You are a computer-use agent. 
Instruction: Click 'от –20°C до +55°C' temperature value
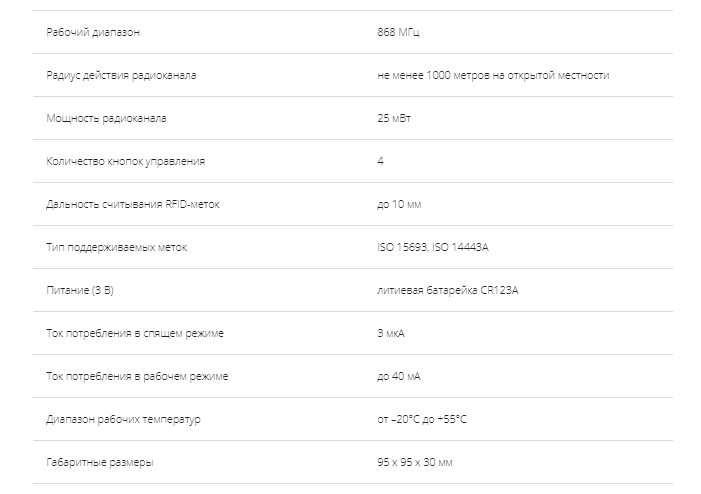coord(422,419)
